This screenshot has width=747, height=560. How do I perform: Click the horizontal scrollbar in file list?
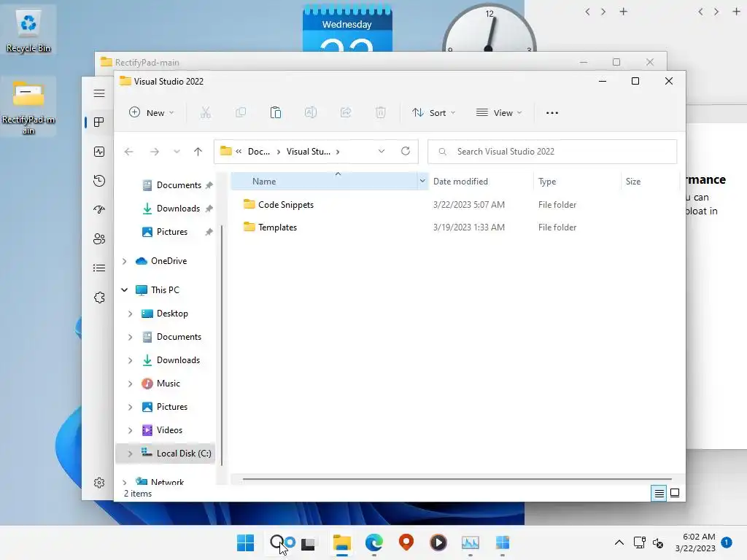pos(457,479)
